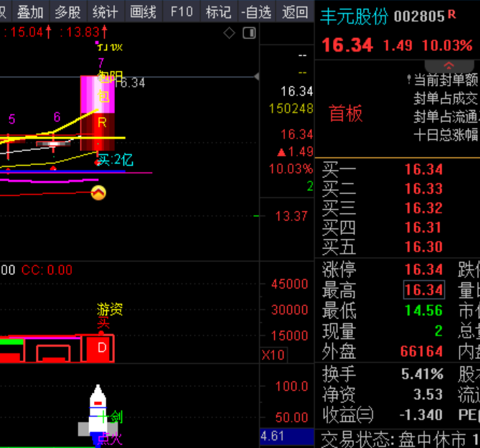Click the X10 volume scale button
This screenshot has width=480, height=448.
[273, 355]
